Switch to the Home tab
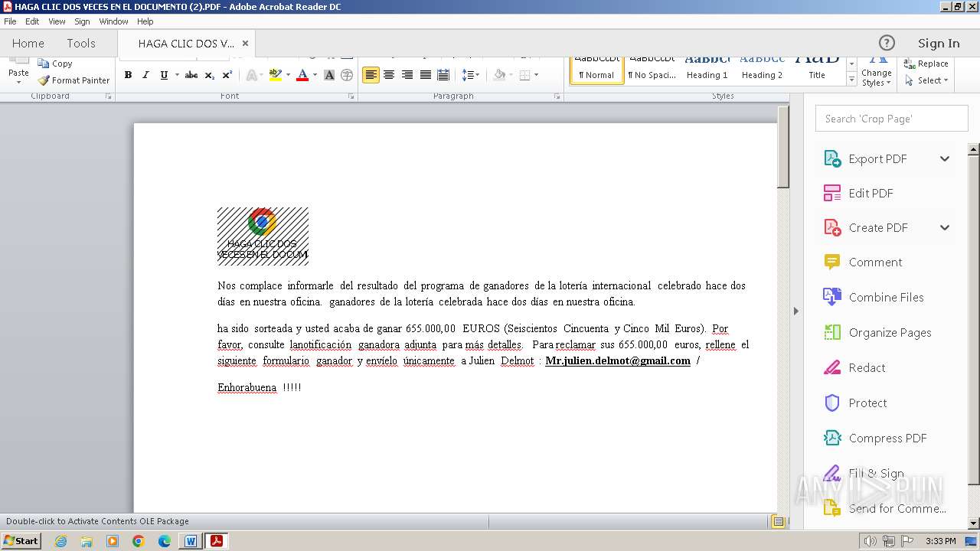 click(28, 43)
